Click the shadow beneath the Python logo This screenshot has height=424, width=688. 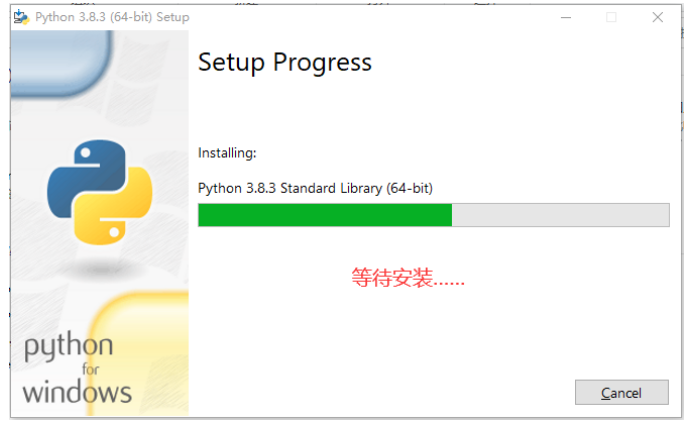tap(98, 267)
